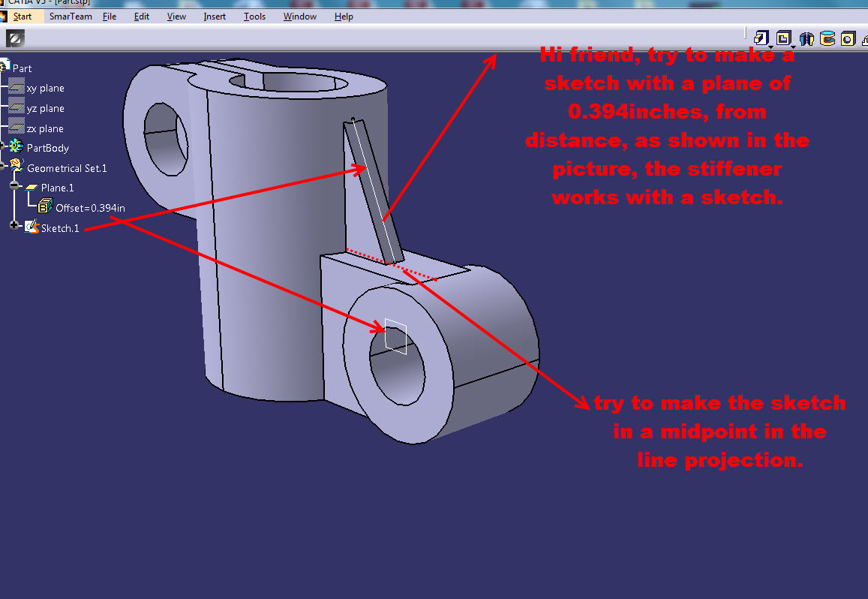Image resolution: width=868 pixels, height=599 pixels.
Task: Open the Insert menu
Action: 215,17
